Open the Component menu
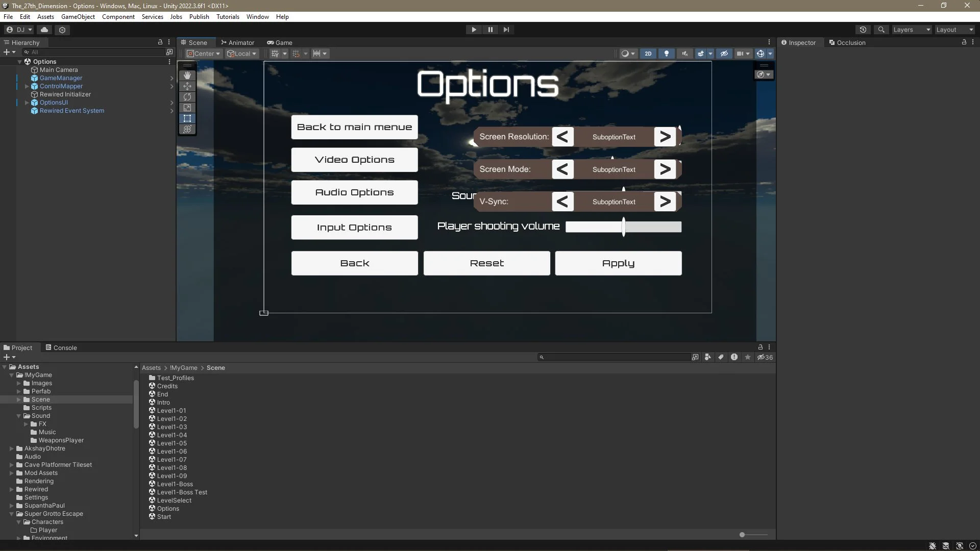The height and width of the screenshot is (551, 980). coord(118,16)
